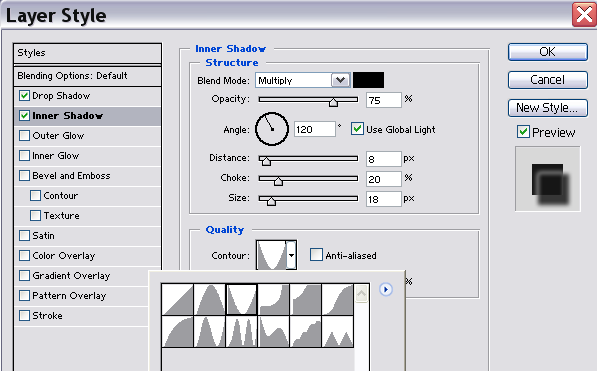Enable the Contour sub-option checkbox
Image resolution: width=597 pixels, height=371 pixels.
coord(35,195)
